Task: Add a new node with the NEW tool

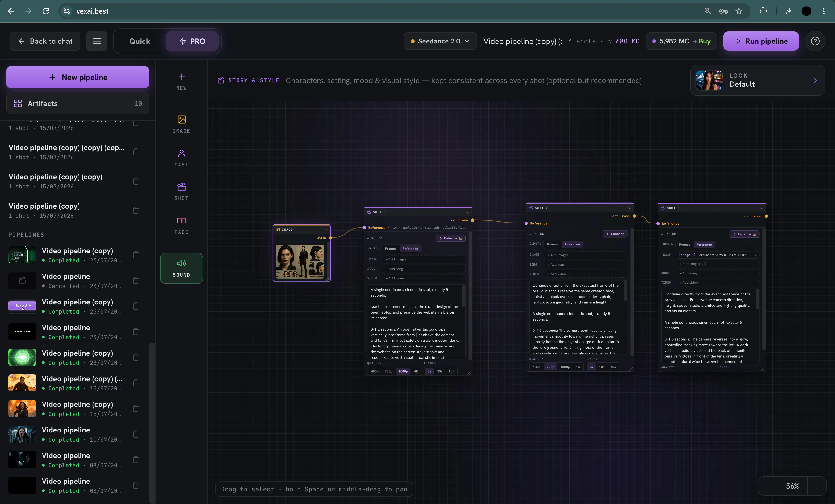Action: pyautogui.click(x=181, y=82)
